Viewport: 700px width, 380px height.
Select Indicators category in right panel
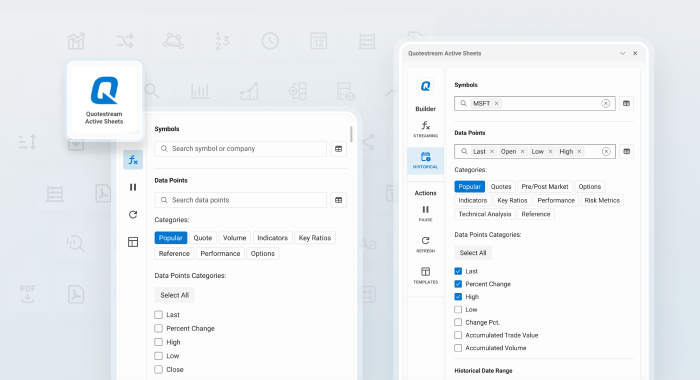click(x=473, y=200)
